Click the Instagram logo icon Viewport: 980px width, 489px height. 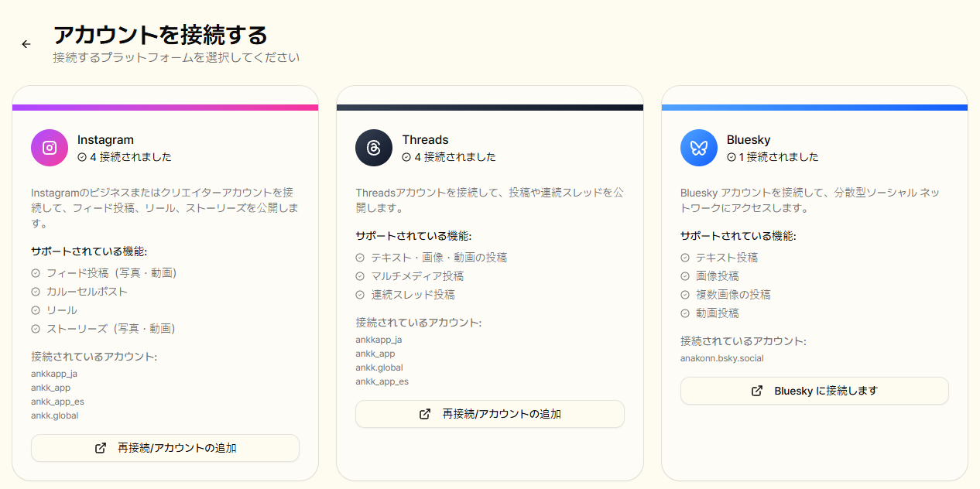tap(50, 148)
